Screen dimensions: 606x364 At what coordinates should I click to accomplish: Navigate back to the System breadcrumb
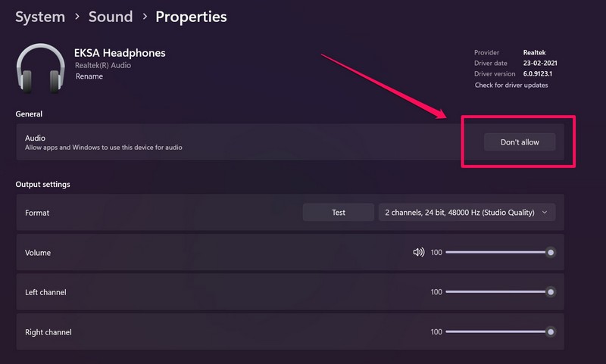[x=39, y=16]
